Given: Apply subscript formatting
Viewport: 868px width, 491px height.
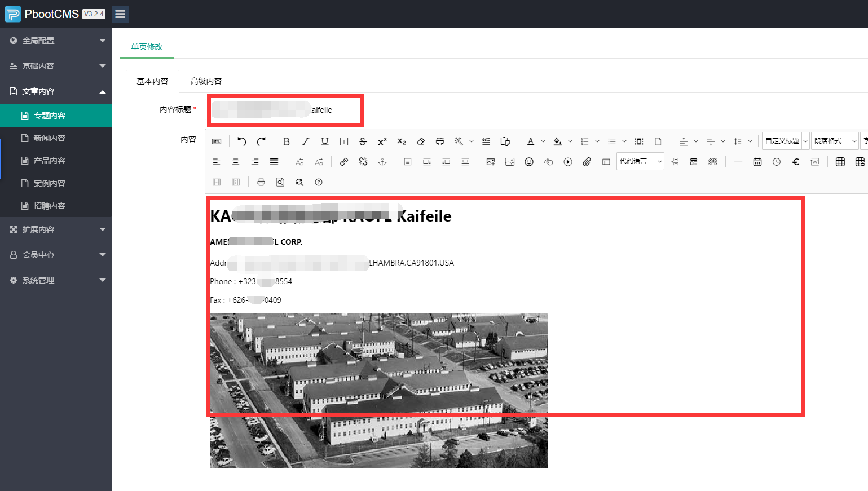Looking at the screenshot, I should 402,141.
